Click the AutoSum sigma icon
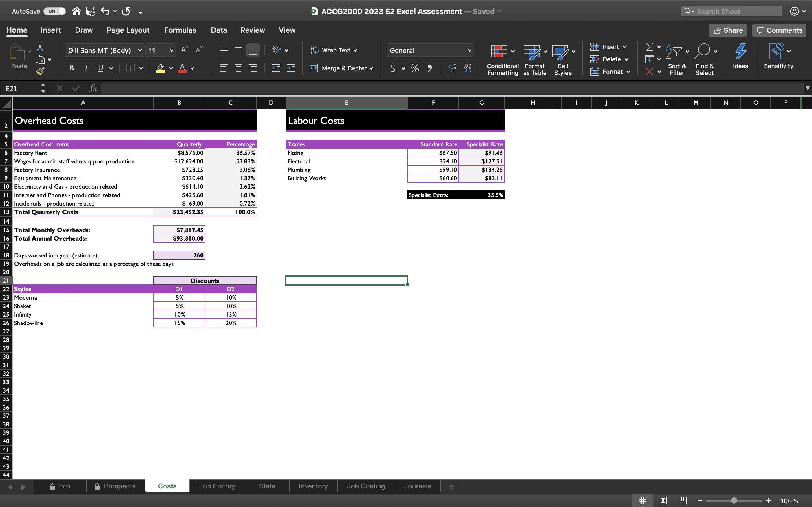The image size is (812, 507). click(x=649, y=46)
